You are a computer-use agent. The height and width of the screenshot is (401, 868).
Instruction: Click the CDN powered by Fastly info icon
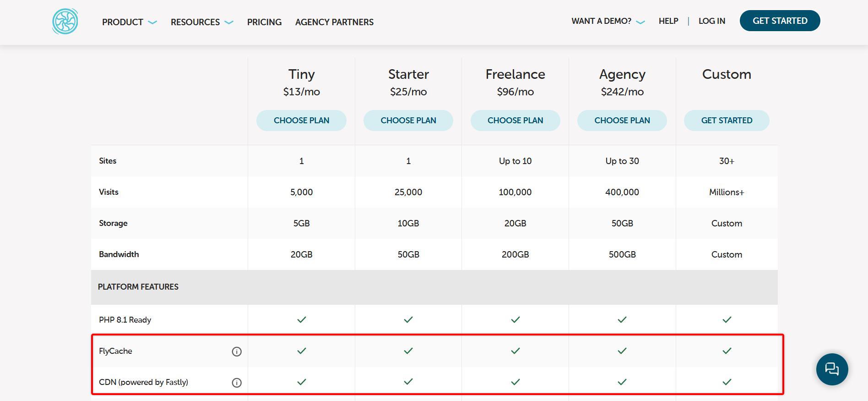[x=237, y=383]
